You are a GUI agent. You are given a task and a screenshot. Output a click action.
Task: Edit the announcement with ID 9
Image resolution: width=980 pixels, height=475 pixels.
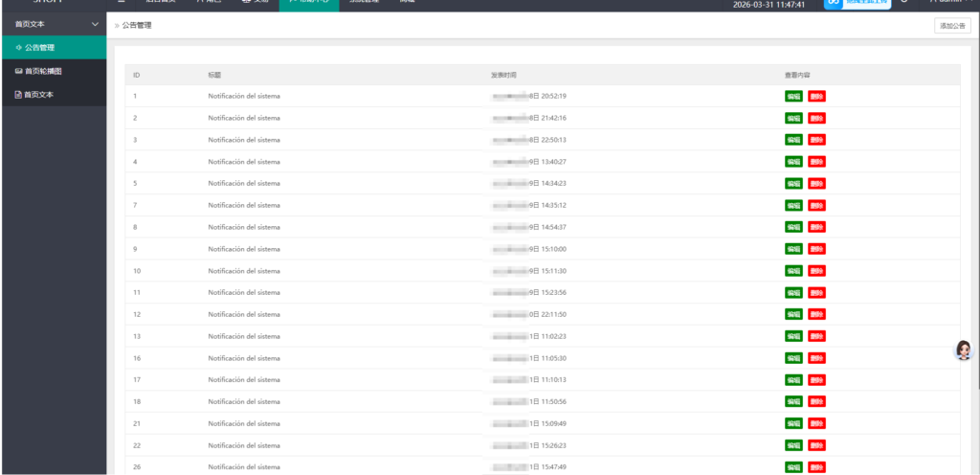[x=793, y=249]
